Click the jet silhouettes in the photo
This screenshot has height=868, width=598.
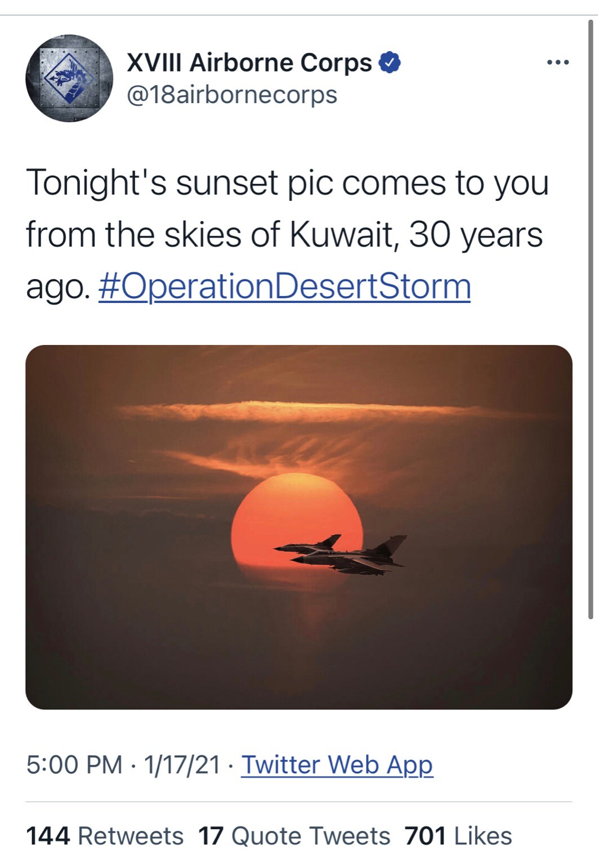coord(342,554)
